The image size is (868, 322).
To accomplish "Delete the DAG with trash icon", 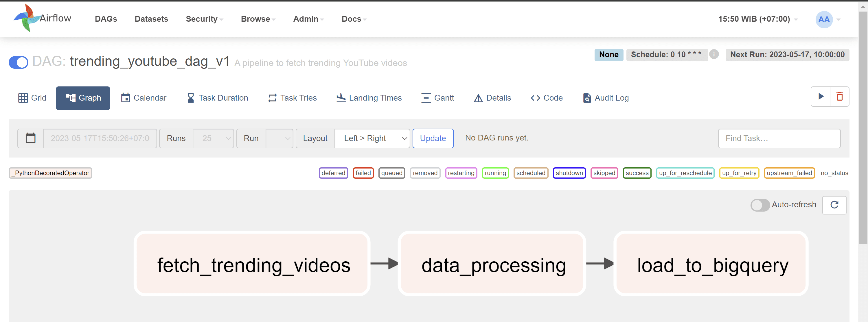I will [839, 97].
